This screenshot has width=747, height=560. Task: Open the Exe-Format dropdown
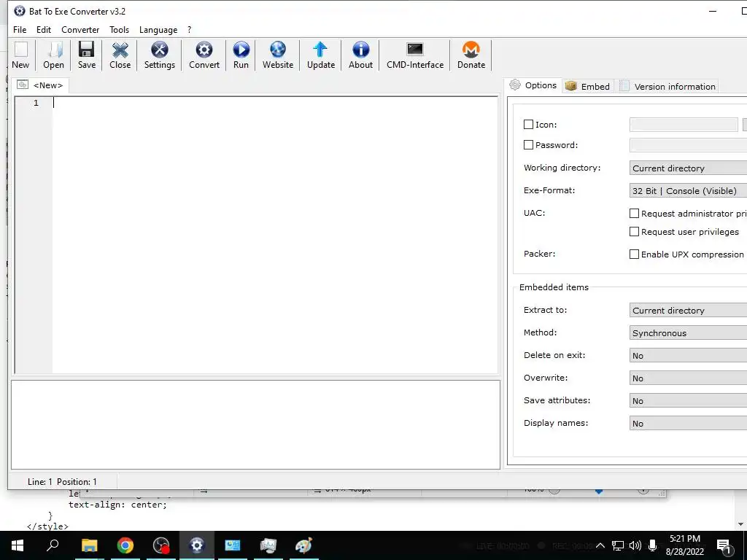click(x=689, y=190)
